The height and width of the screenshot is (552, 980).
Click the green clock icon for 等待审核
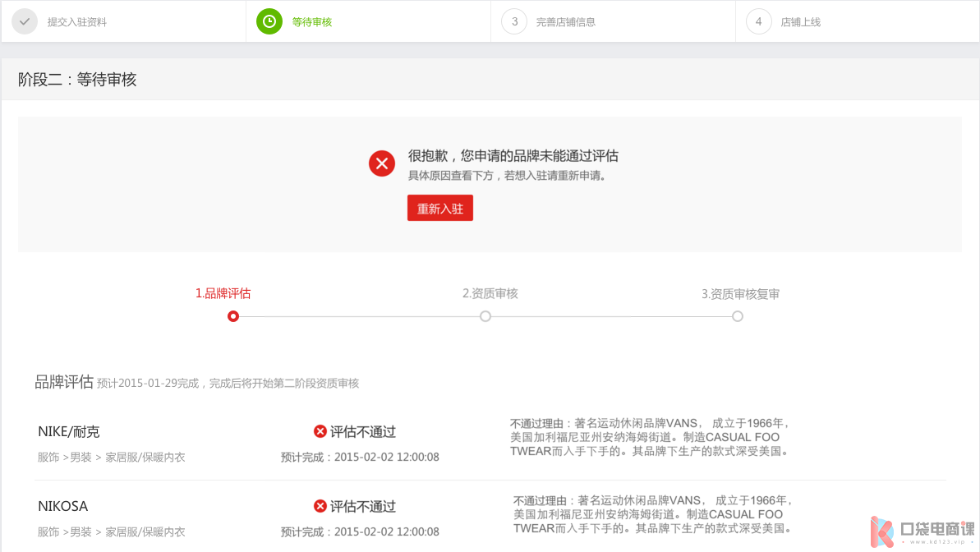click(269, 22)
